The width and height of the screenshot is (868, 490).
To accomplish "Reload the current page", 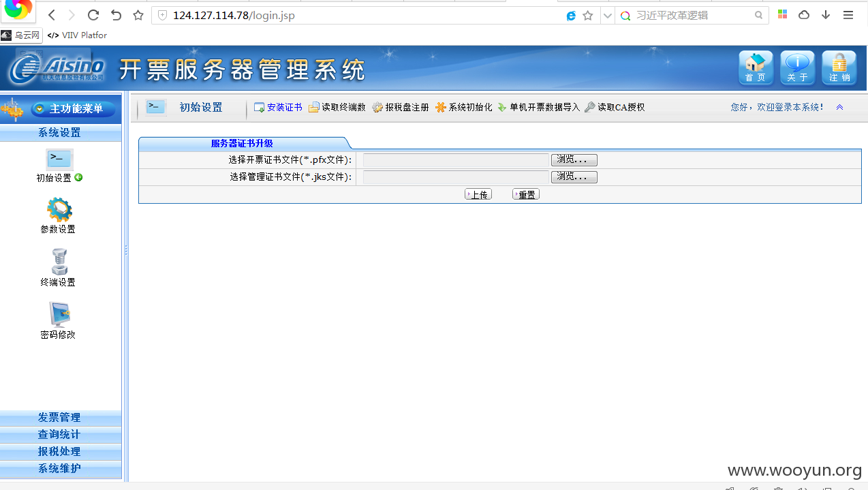I will (93, 15).
